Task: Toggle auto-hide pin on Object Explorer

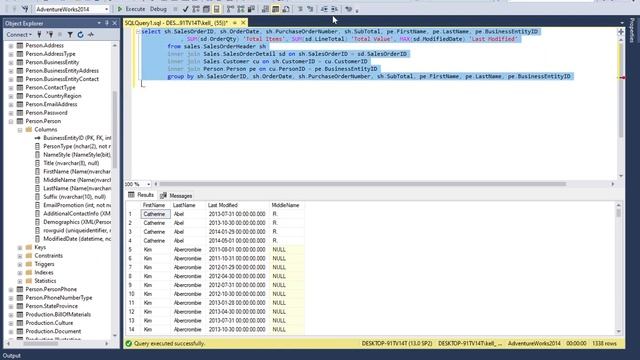Action: 107,23
